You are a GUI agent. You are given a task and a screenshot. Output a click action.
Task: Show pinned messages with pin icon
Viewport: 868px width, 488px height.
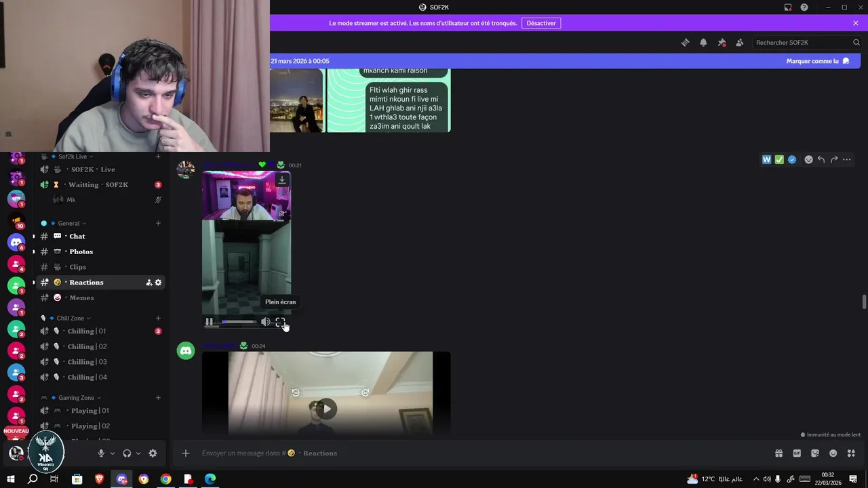[722, 42]
